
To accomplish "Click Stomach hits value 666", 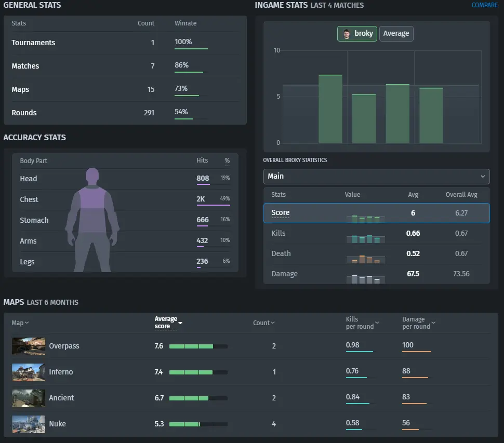I will (x=203, y=220).
